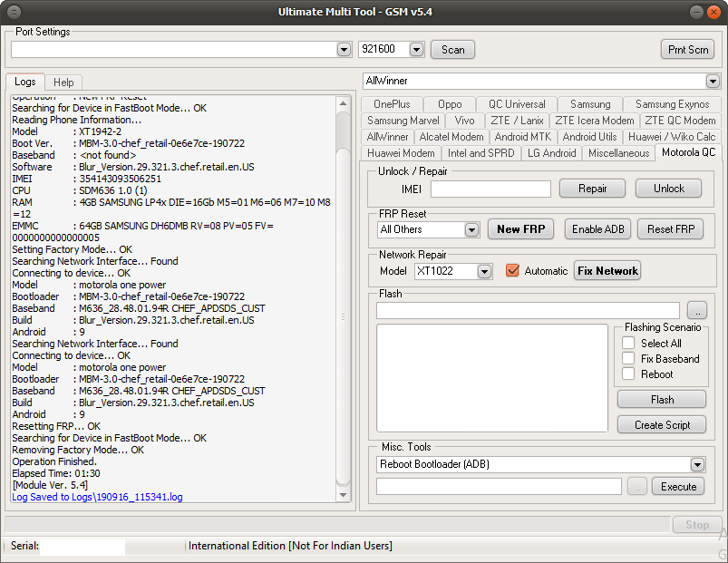Viewport: 728px width, 563px height.
Task: Open the ZTE QC Modem tab
Action: pos(680,121)
